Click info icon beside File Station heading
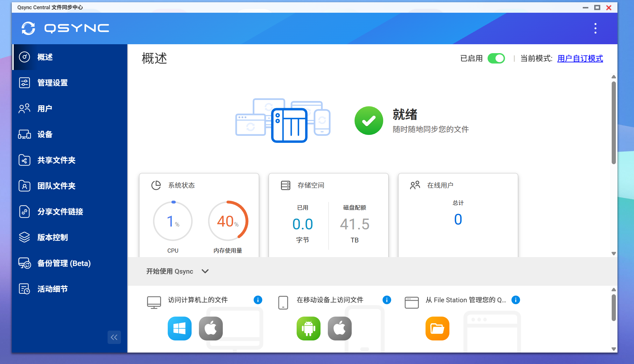The width and height of the screenshot is (634, 364). point(516,300)
